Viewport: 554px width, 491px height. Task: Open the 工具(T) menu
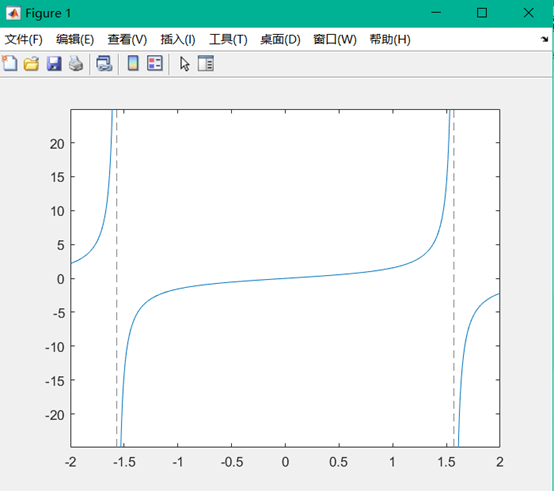(x=228, y=39)
